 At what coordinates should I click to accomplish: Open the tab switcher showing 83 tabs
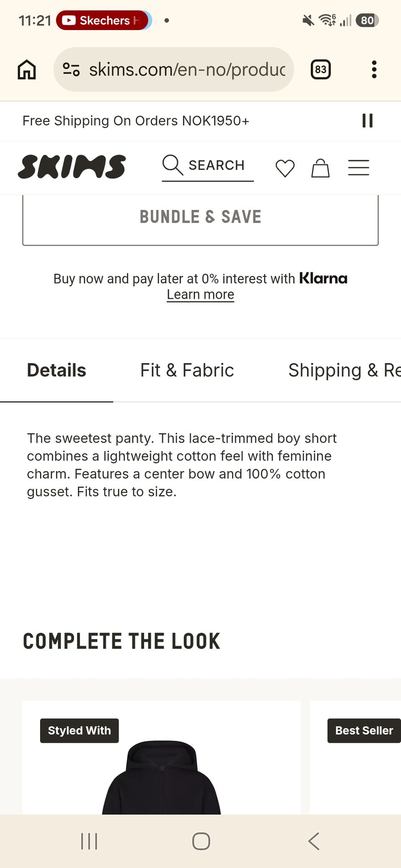coord(320,69)
